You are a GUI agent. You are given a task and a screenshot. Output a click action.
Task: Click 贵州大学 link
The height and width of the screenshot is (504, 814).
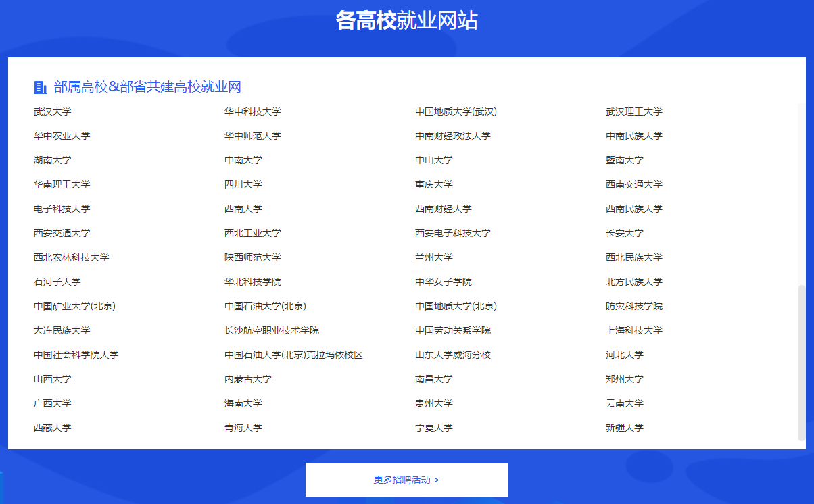tap(434, 403)
